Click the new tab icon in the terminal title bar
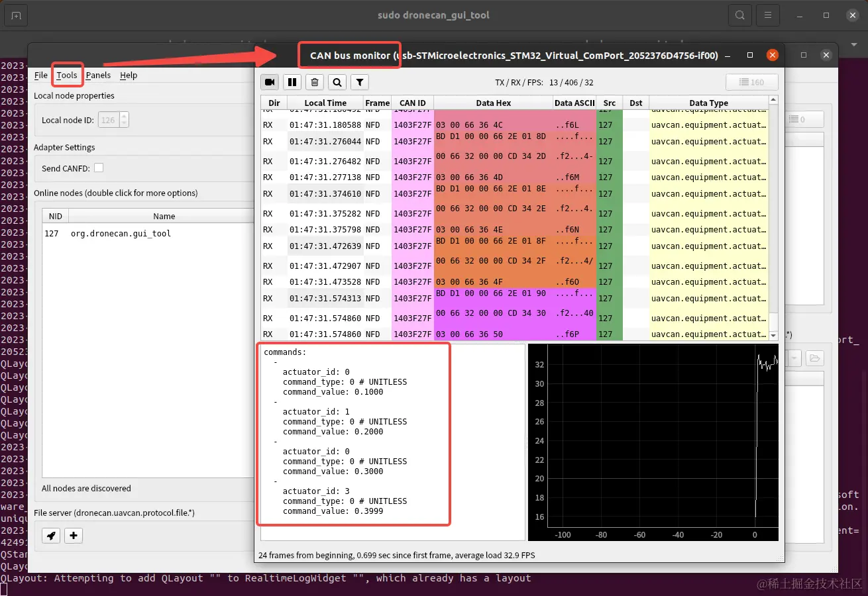868x596 pixels. click(16, 15)
